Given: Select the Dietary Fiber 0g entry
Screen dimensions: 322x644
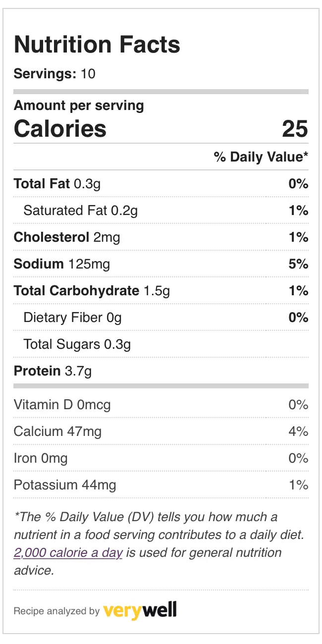Looking at the screenshot, I should tap(72, 318).
